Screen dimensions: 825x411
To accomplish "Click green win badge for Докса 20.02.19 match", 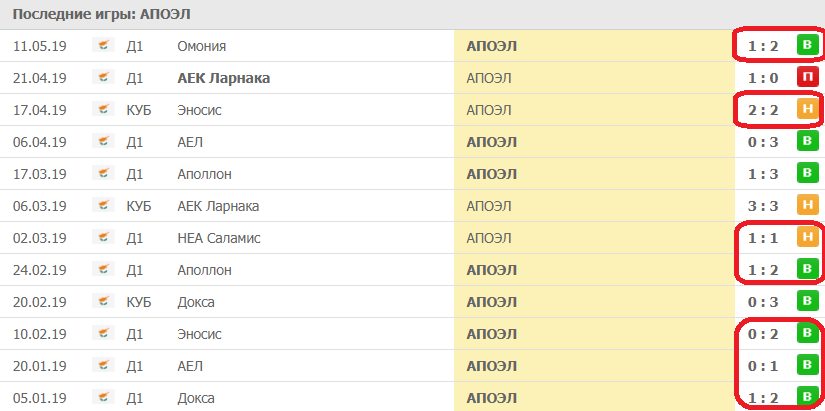I will [x=806, y=302].
